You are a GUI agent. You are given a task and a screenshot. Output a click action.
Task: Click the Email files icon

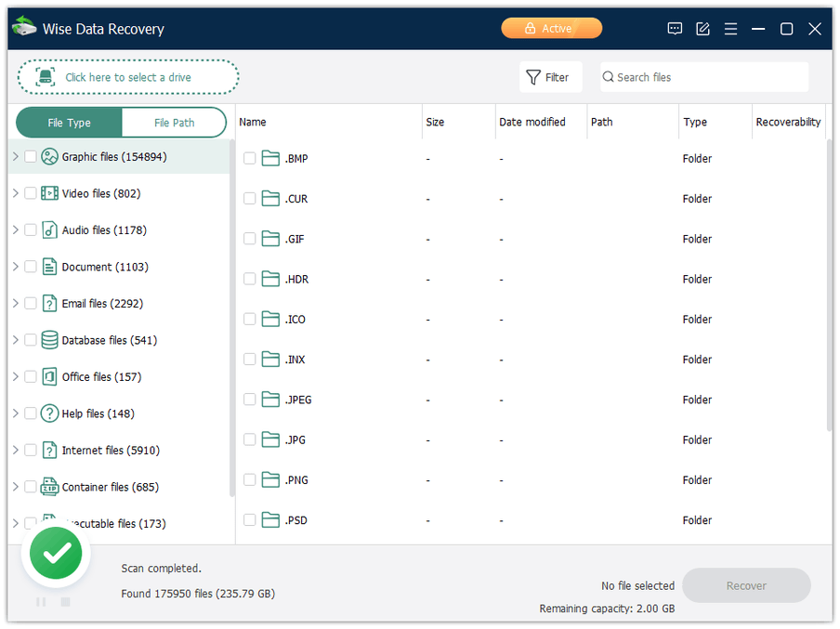(49, 303)
